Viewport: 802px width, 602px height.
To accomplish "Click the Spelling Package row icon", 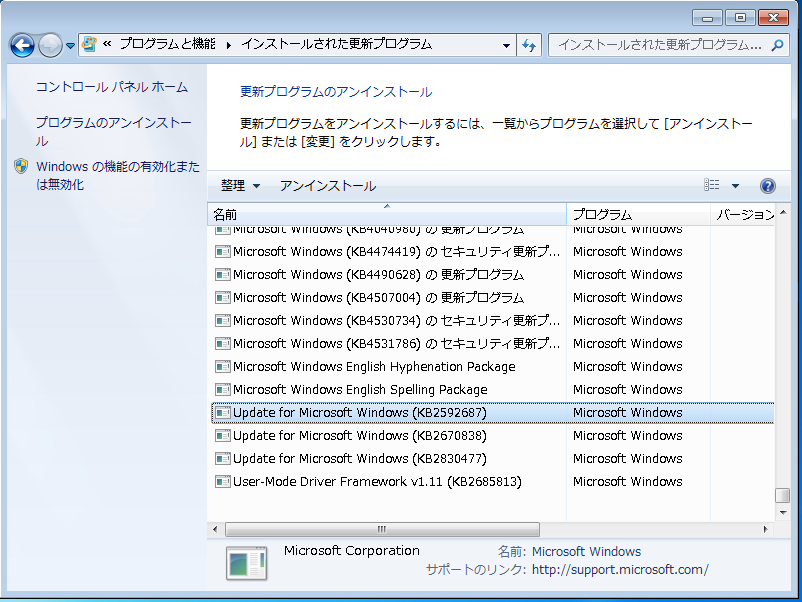I will point(222,389).
